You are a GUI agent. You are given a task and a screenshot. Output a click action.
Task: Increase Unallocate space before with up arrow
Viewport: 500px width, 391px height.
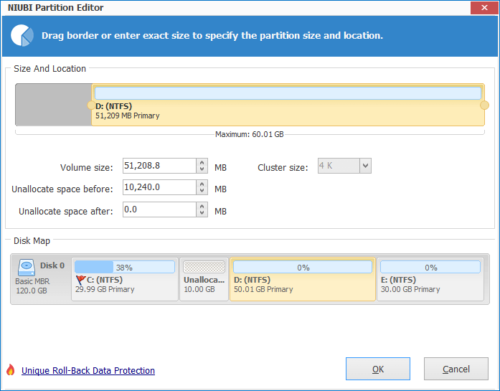click(202, 184)
